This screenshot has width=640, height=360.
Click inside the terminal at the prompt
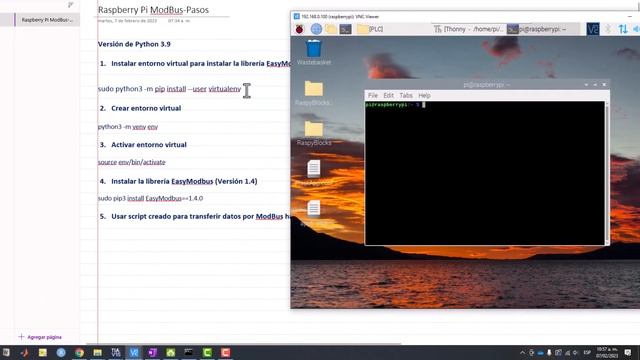pyautogui.click(x=424, y=105)
